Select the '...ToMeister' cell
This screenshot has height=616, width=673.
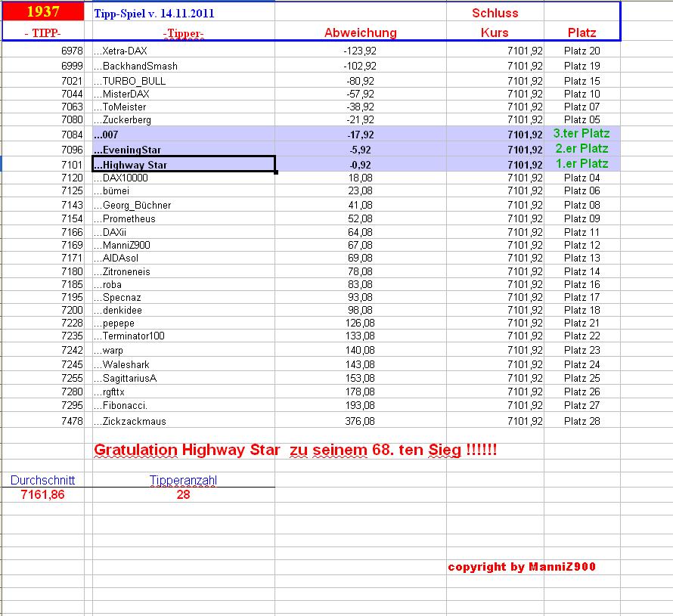[184, 107]
